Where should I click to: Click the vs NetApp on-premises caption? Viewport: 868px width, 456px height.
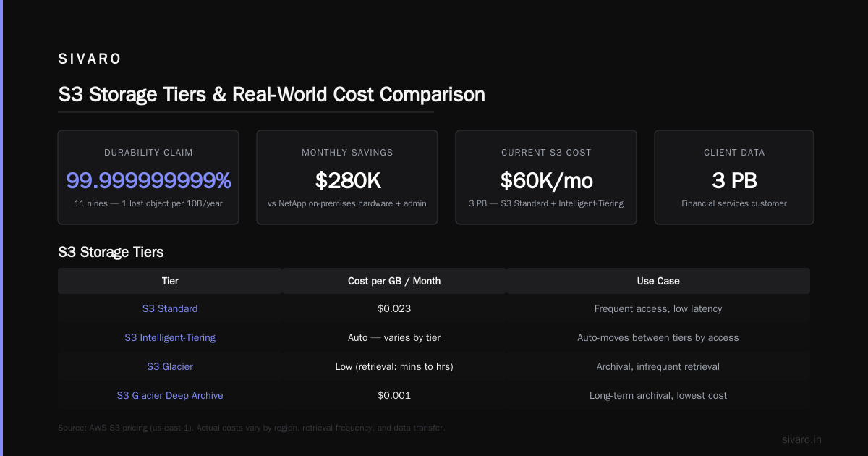click(347, 203)
